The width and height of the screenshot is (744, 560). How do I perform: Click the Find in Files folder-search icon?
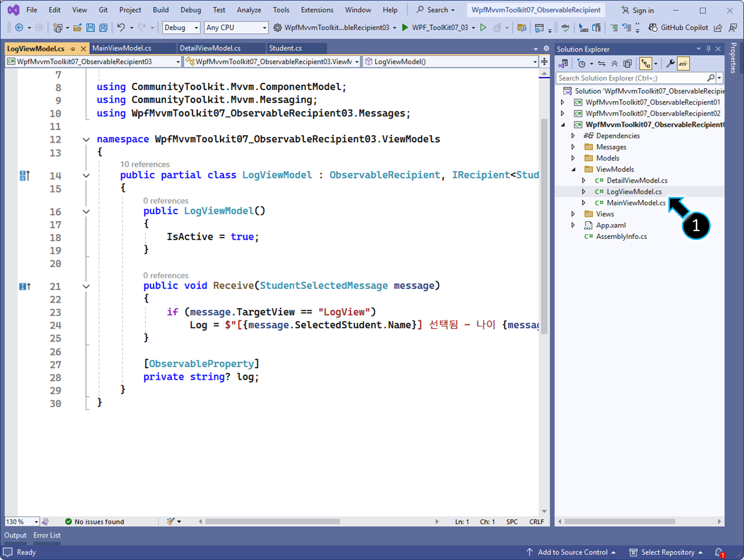522,28
